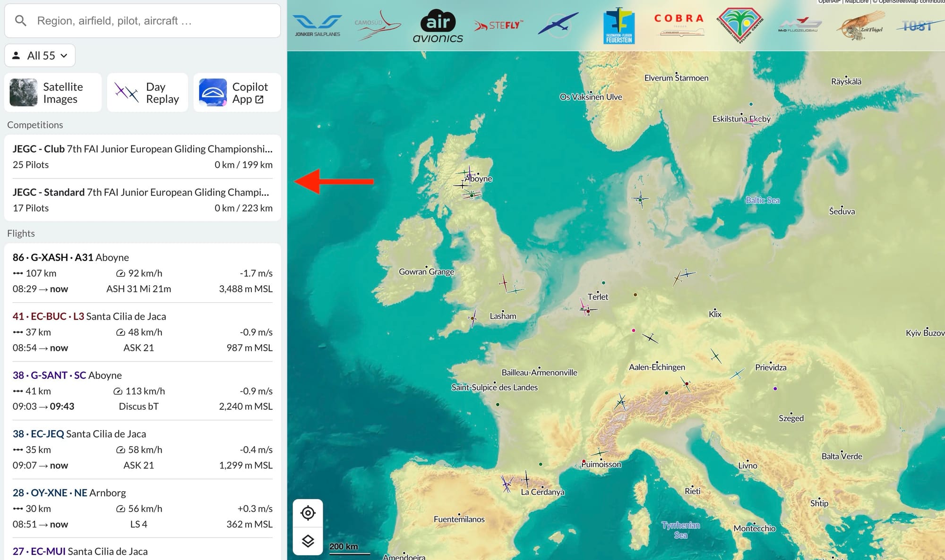Viewport: 945px width, 560px height.
Task: Click the Camosud sponsor logo
Action: click(378, 25)
